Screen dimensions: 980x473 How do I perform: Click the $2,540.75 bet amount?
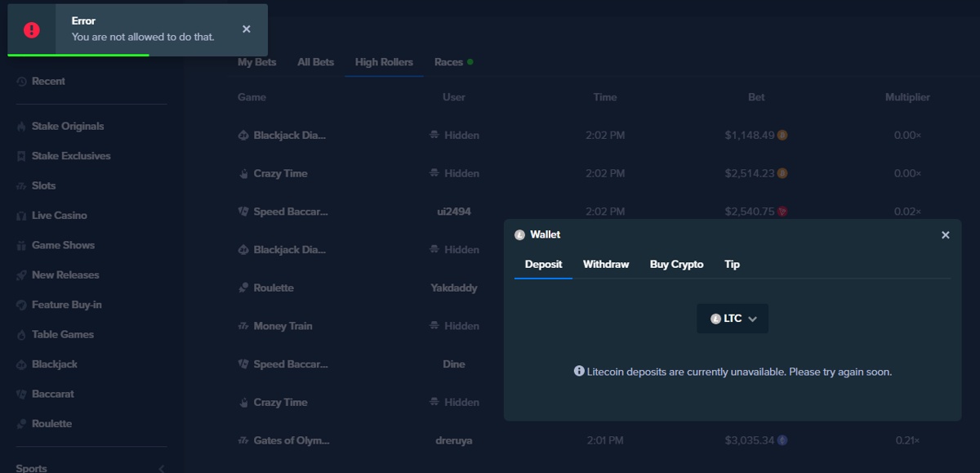pyautogui.click(x=749, y=212)
